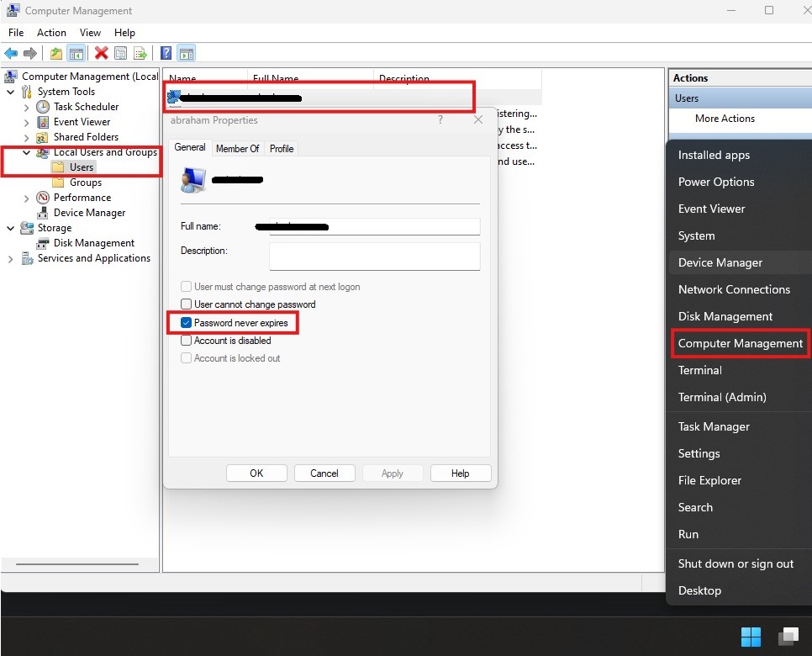Image resolution: width=812 pixels, height=656 pixels.
Task: Open Network Connections from context menu
Action: 734,289
